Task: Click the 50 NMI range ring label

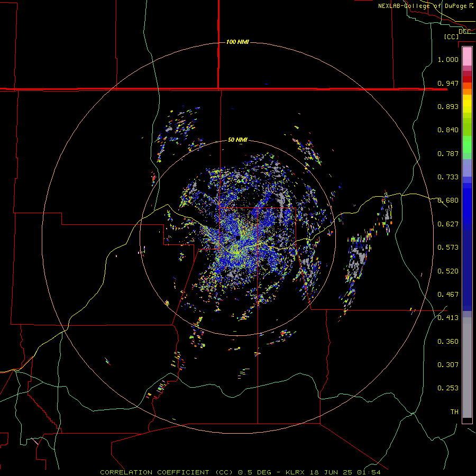Action: tap(237, 140)
